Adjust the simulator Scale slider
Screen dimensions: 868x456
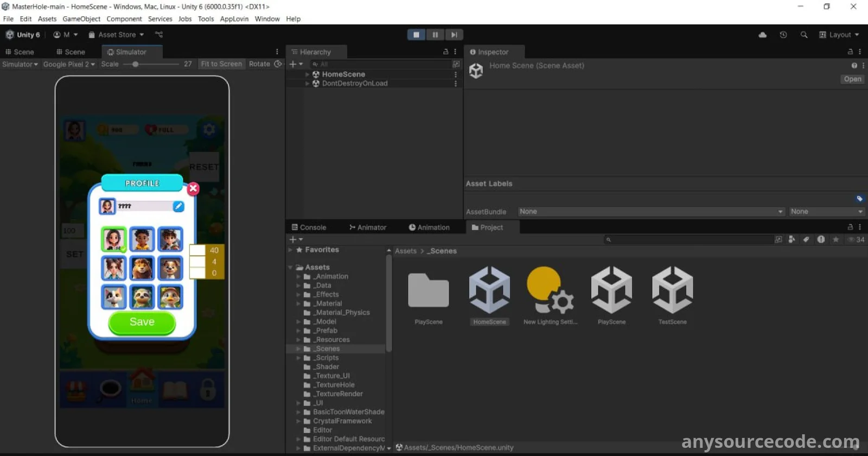click(x=135, y=64)
